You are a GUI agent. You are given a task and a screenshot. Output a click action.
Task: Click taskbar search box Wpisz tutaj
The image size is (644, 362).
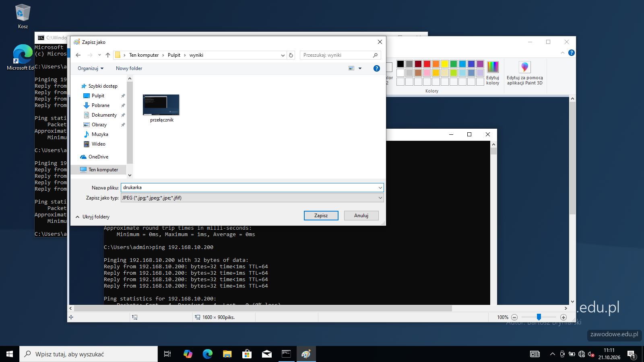[x=89, y=354]
